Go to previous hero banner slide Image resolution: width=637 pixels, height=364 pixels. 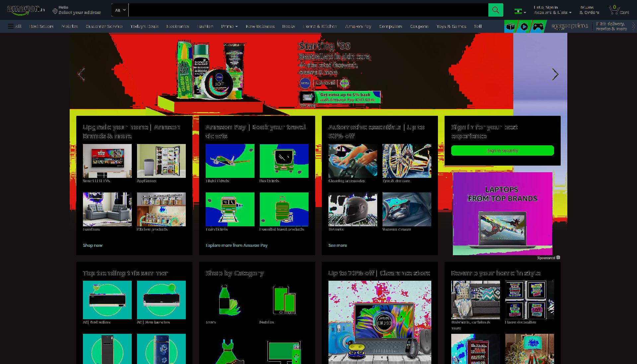[x=81, y=74]
